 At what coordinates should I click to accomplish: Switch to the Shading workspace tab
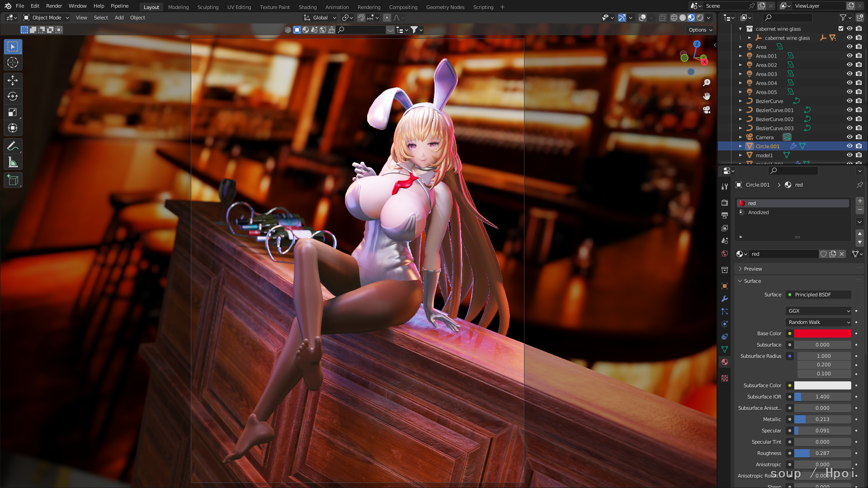click(x=307, y=7)
